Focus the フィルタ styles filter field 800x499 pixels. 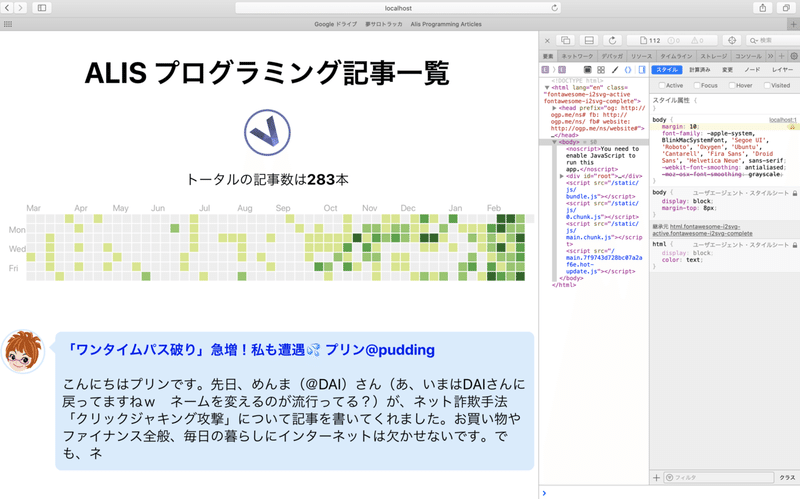[x=719, y=478]
